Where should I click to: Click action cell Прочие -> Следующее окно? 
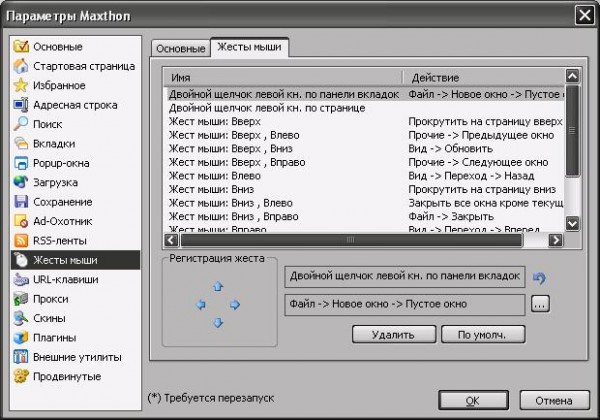tap(478, 162)
